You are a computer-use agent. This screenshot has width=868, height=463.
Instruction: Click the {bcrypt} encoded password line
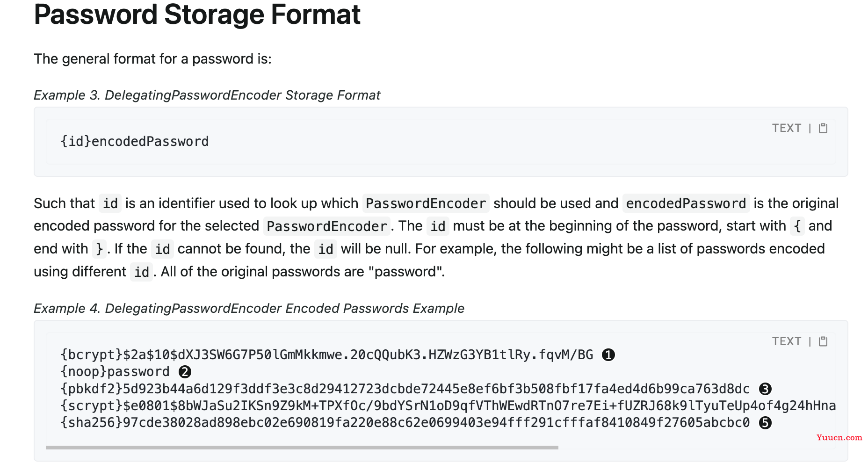(327, 354)
